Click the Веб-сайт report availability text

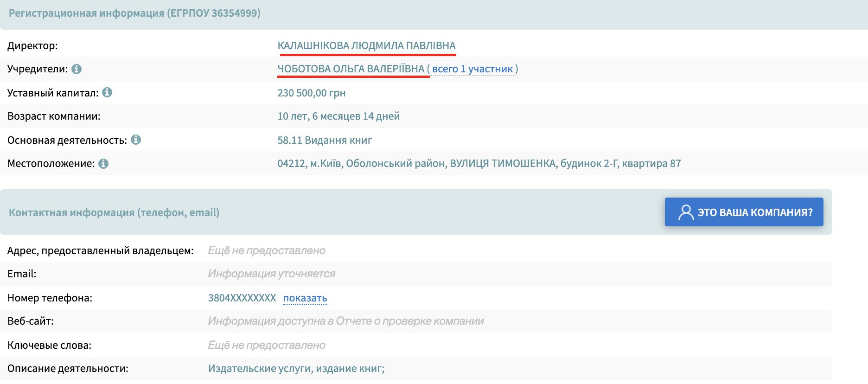[x=345, y=321]
